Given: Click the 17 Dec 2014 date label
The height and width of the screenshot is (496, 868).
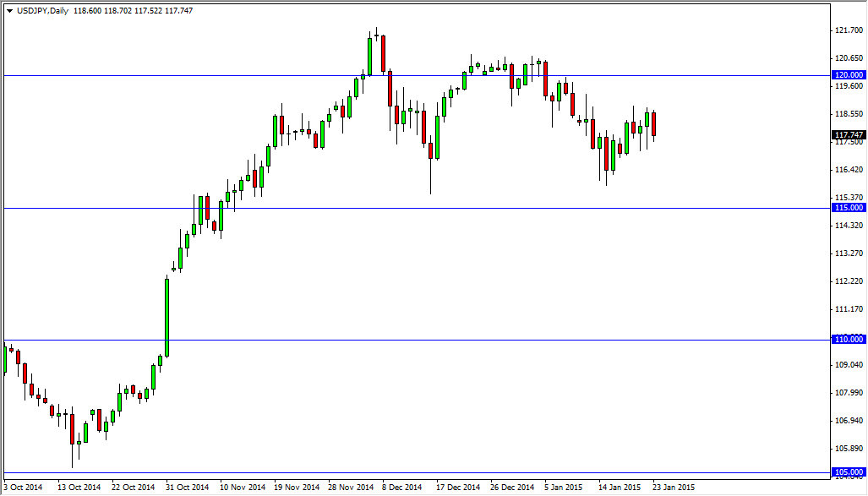Looking at the screenshot, I should (x=458, y=488).
